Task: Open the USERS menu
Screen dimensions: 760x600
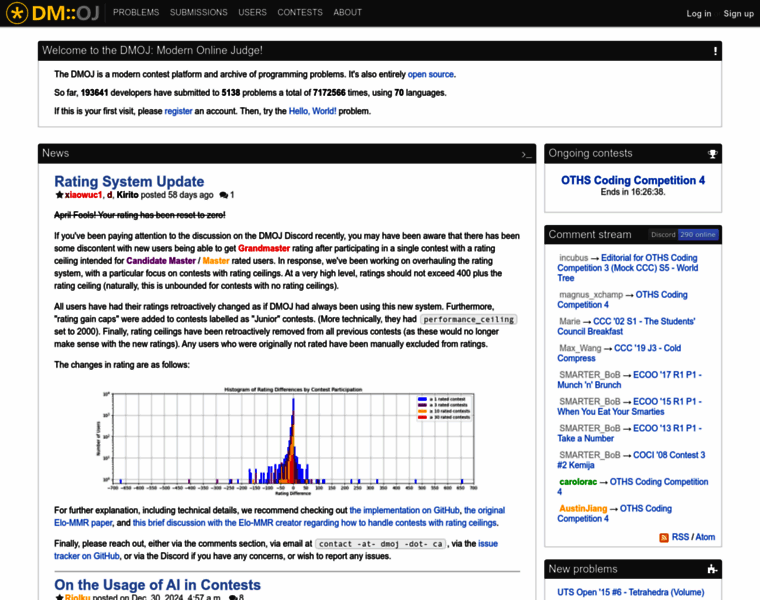Action: [252, 13]
